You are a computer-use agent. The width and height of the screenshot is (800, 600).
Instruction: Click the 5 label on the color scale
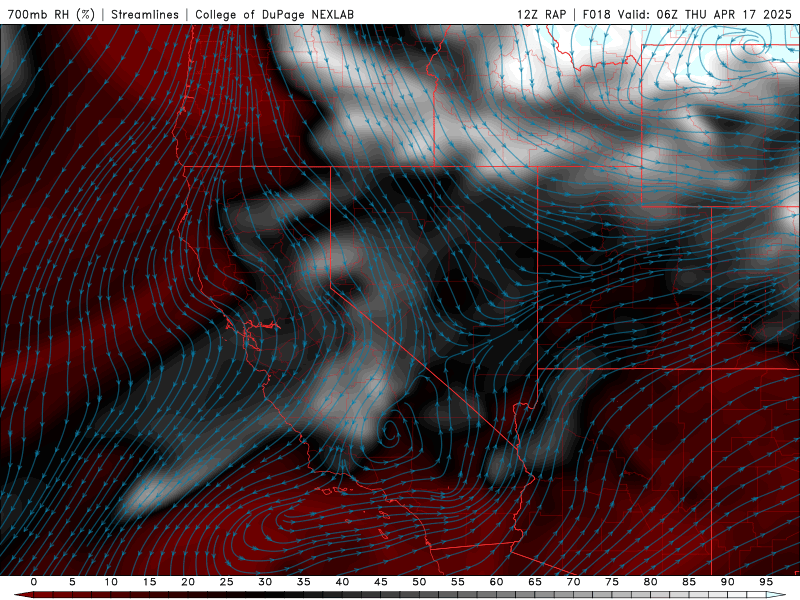click(x=72, y=582)
